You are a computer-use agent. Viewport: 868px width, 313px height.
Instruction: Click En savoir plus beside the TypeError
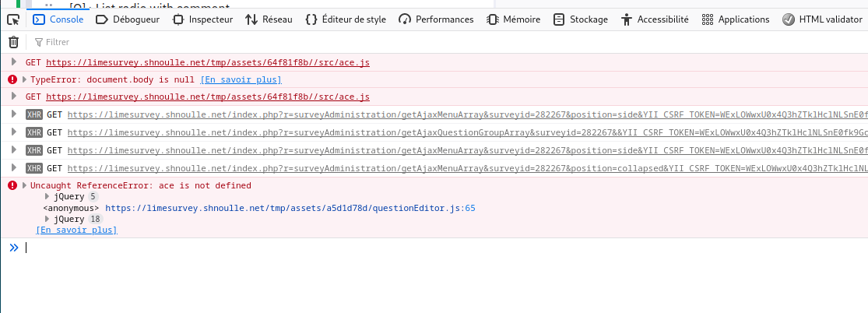point(241,79)
